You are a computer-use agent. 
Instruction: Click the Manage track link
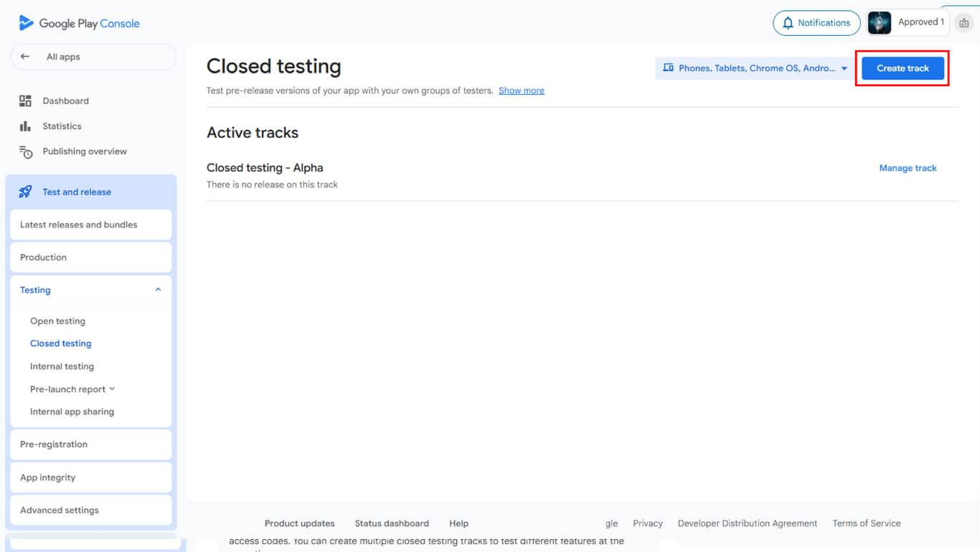[x=908, y=168]
